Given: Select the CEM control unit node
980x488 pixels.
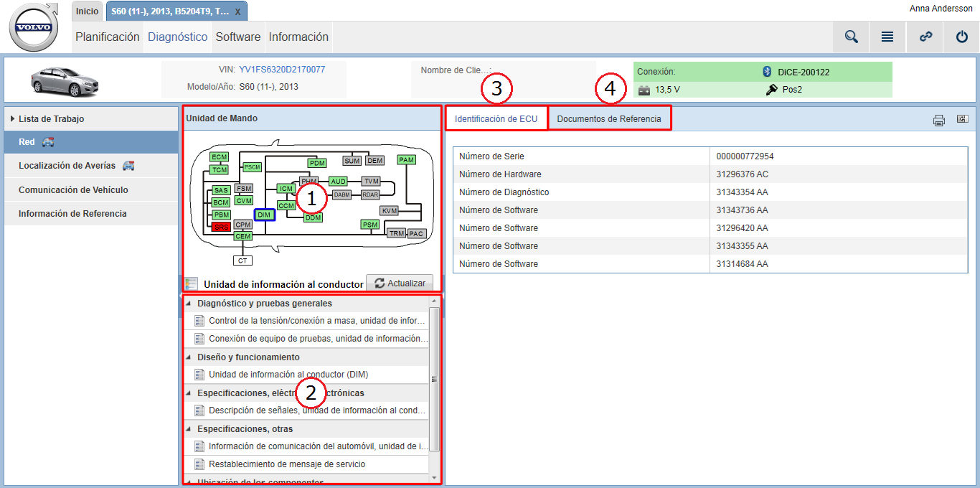Looking at the screenshot, I should coord(243,235).
